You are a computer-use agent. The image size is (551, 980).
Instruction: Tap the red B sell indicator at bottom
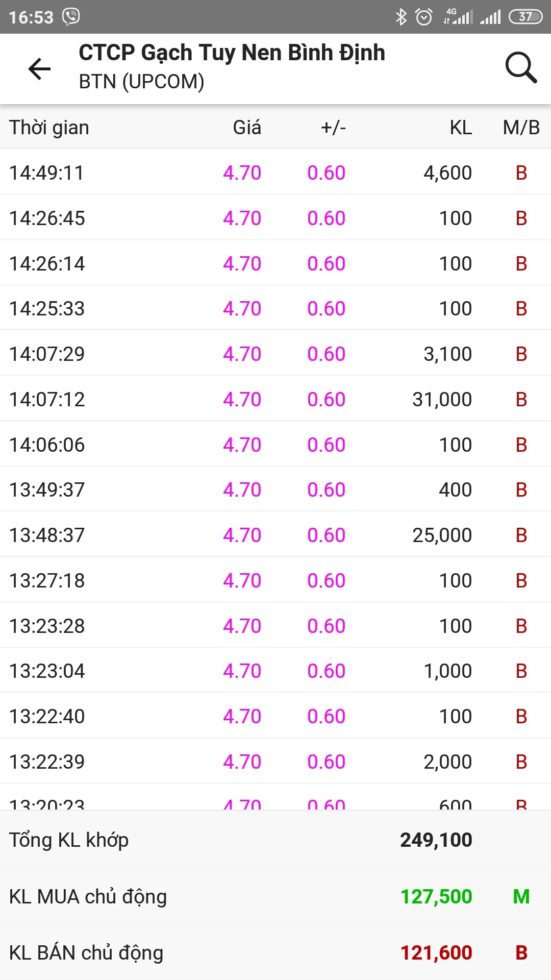pyautogui.click(x=521, y=952)
